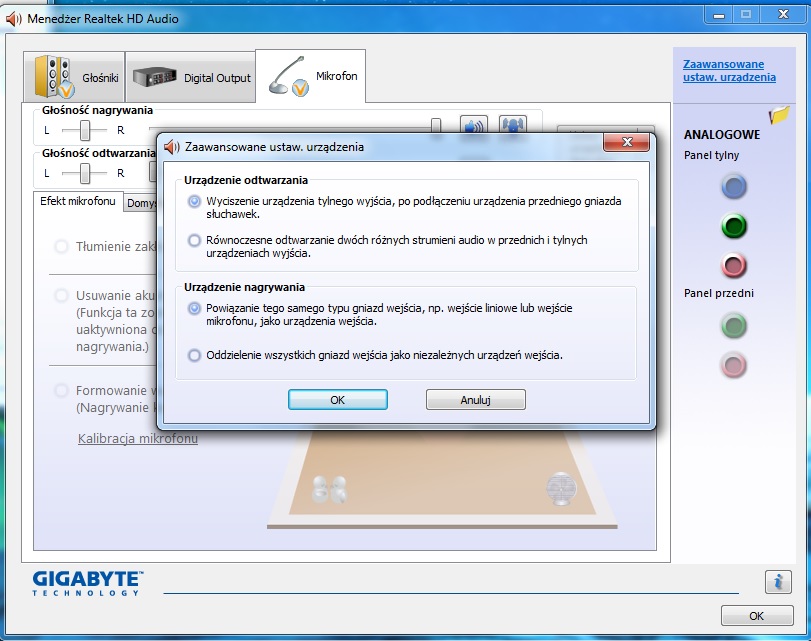Click the Zaawansowane ustaw. urządzenia link in sidebar
811x641 pixels.
click(729, 70)
